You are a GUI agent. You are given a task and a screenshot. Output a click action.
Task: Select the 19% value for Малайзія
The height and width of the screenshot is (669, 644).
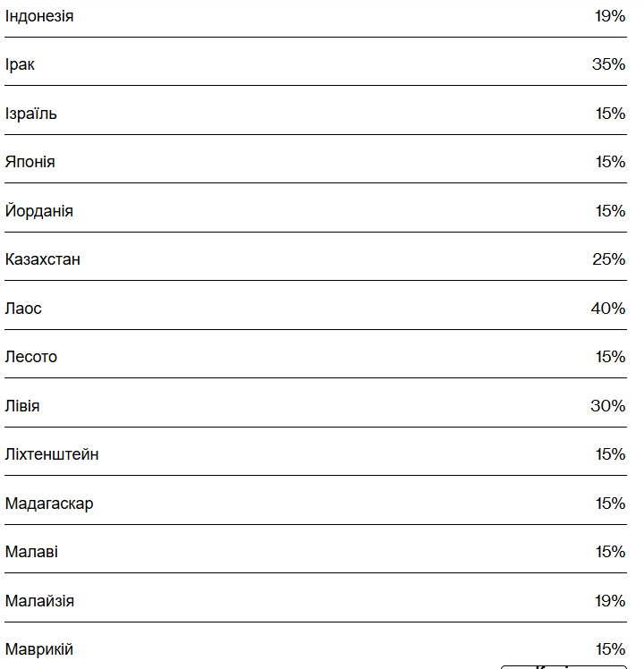click(610, 601)
